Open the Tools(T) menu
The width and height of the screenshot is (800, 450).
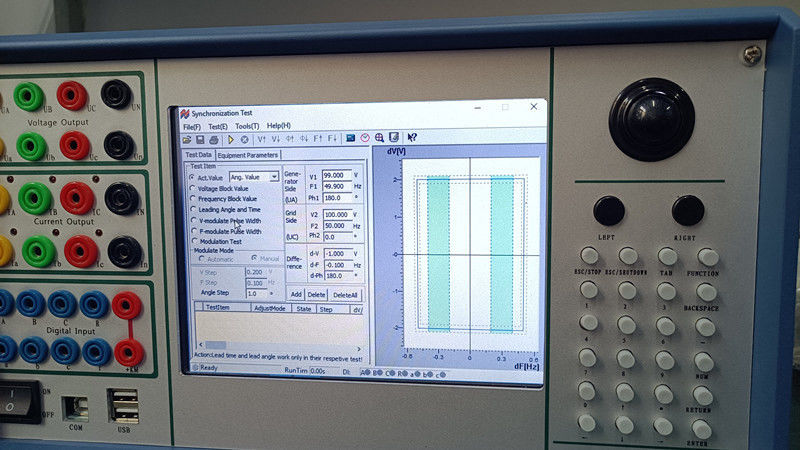coord(247,126)
